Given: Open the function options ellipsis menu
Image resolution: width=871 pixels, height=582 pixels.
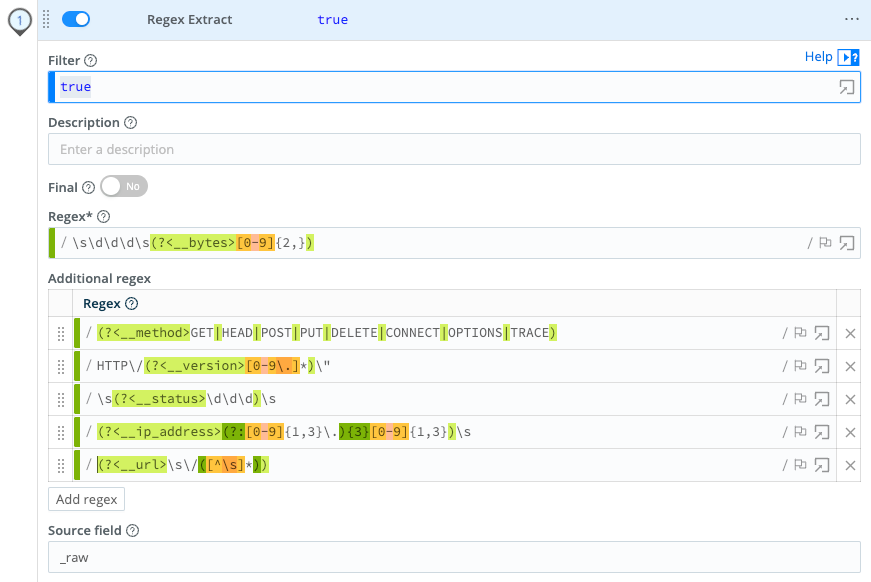Looking at the screenshot, I should coord(852,19).
